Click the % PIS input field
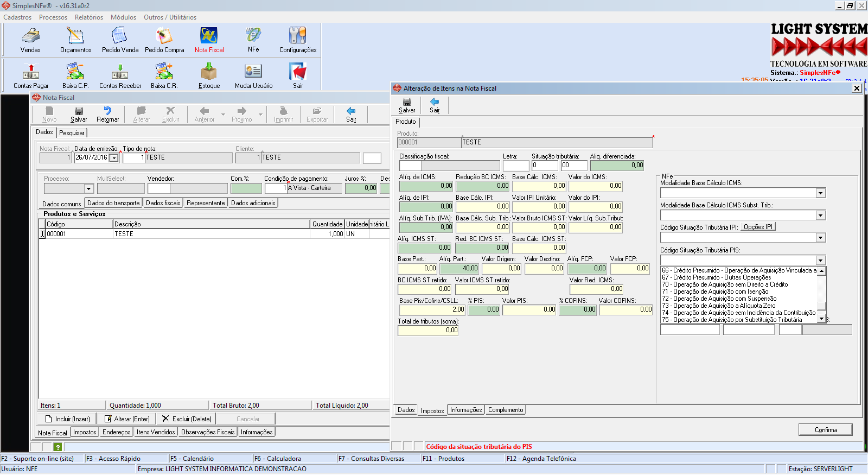The height and width of the screenshot is (475, 868). point(484,310)
